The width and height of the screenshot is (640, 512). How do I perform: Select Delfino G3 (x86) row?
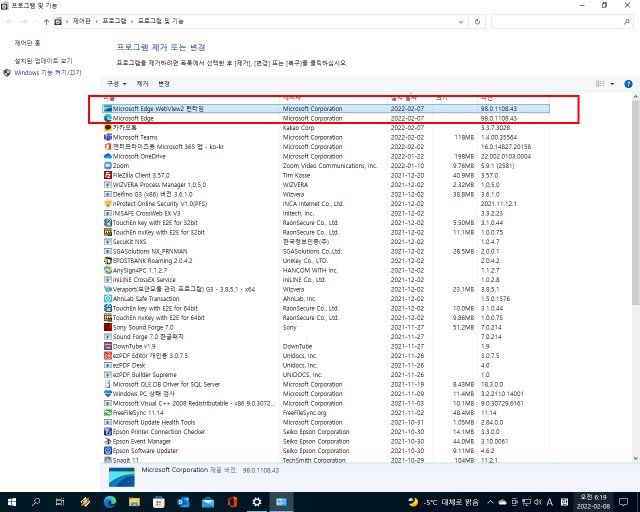pos(326,194)
